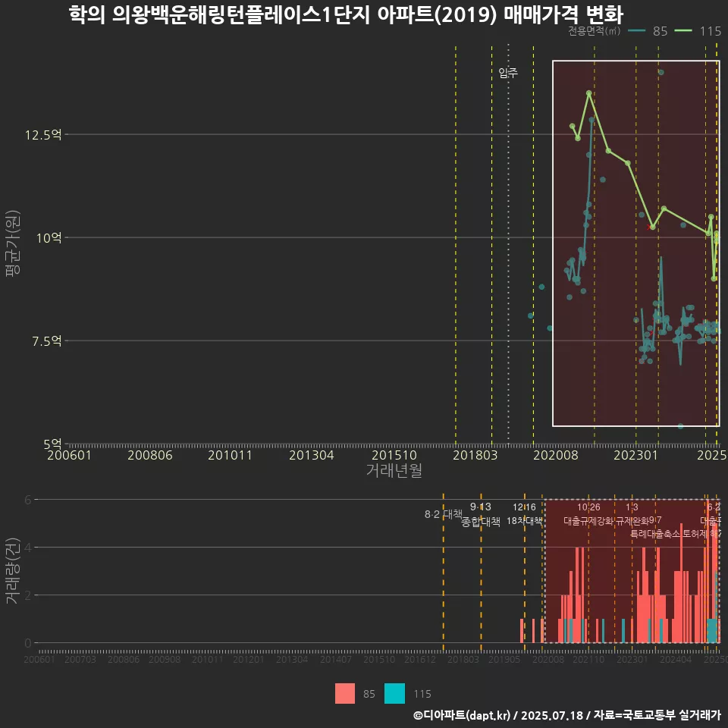The height and width of the screenshot is (728, 728).
Task: Click the 2 label on volume axis
Action: (x=28, y=595)
